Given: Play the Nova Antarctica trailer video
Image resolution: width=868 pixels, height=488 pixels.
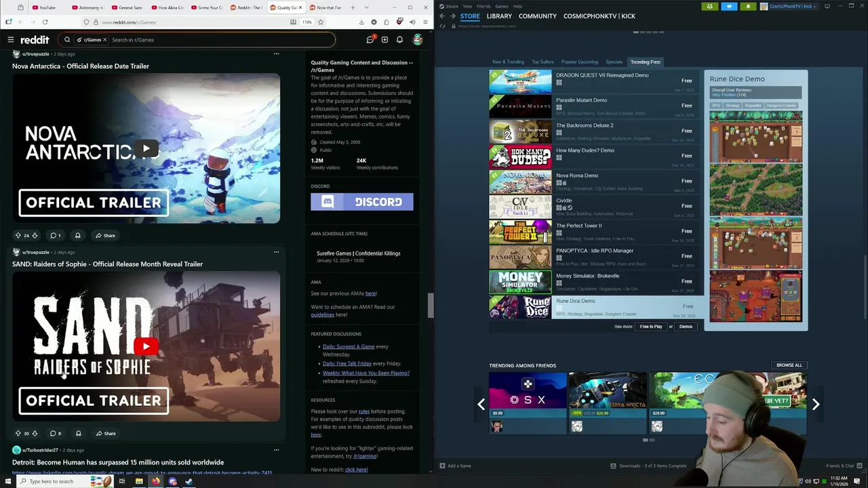Looking at the screenshot, I should click(146, 148).
